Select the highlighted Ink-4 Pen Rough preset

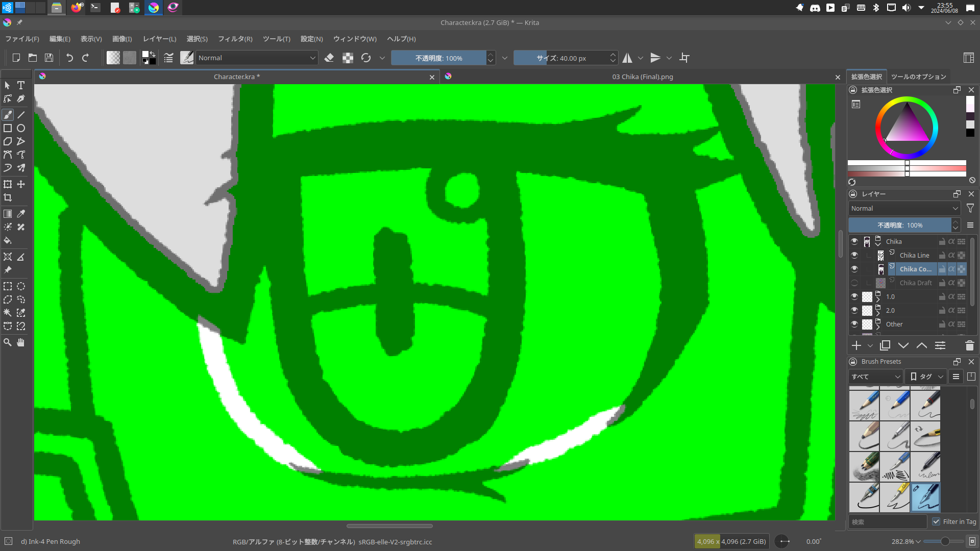click(x=925, y=497)
